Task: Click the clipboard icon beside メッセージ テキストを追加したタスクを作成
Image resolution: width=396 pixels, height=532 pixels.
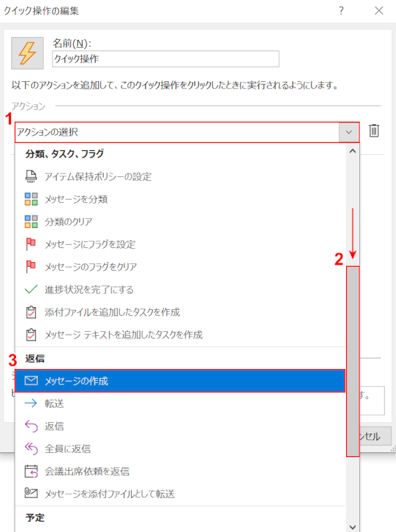Action: tap(31, 335)
